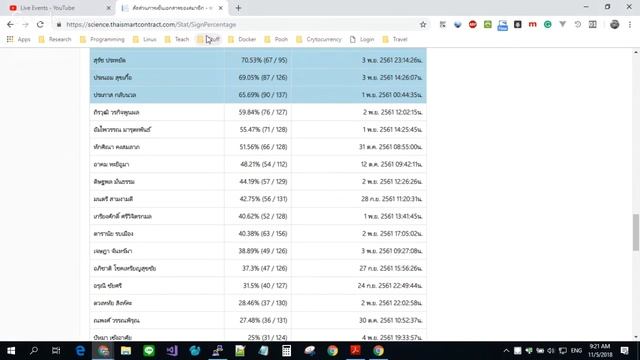Bookmark this page with the star icon
This screenshot has width=640, height=360.
pyautogui.click(x=423, y=24)
